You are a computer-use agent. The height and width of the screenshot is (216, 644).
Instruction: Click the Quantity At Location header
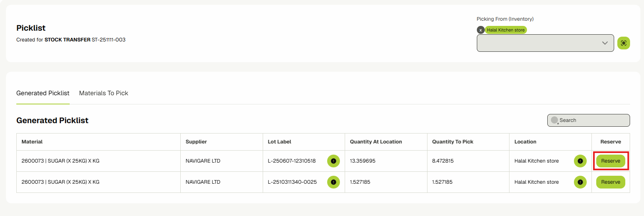[376, 142]
